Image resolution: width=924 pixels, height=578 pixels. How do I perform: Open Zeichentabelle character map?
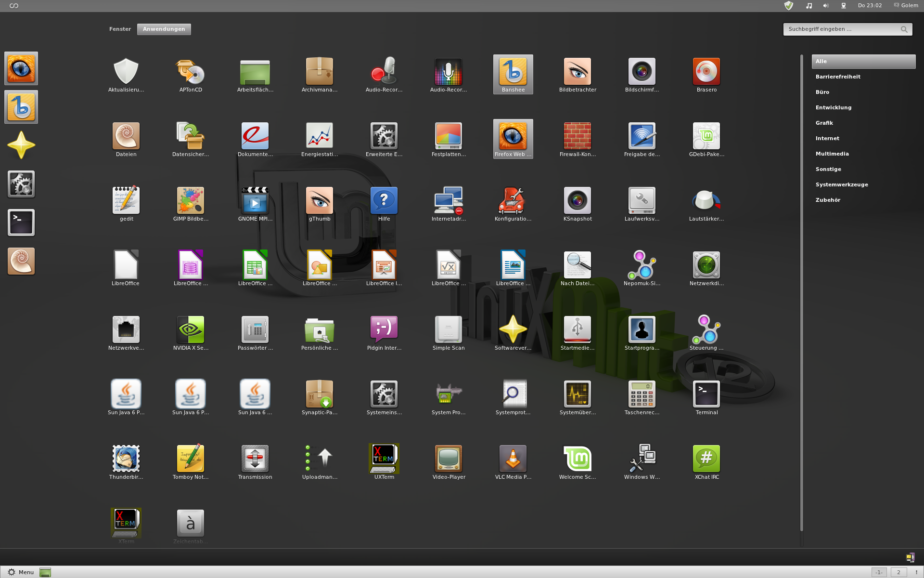click(x=191, y=526)
